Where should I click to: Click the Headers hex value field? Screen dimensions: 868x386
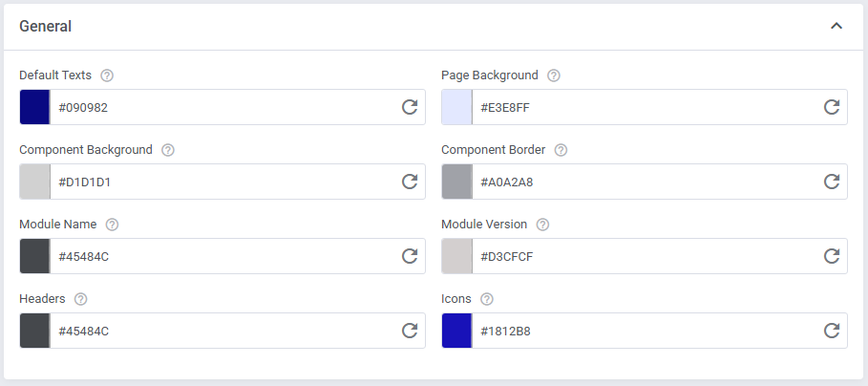coord(220,331)
